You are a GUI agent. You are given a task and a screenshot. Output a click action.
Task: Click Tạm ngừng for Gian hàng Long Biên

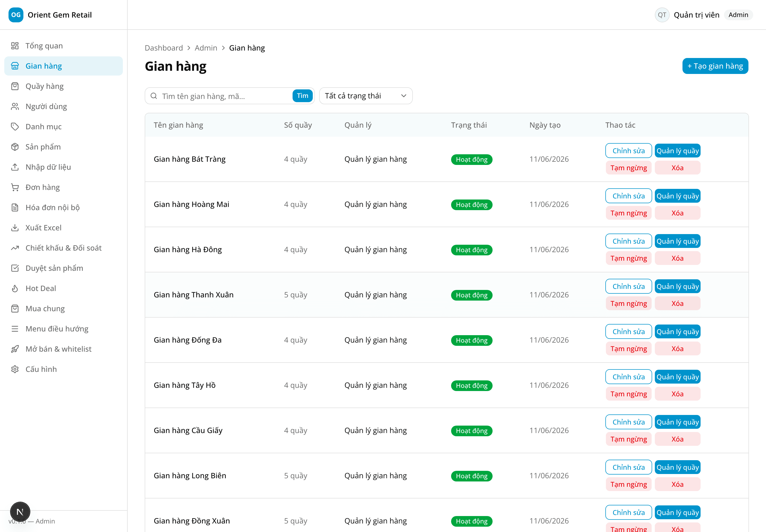(628, 484)
